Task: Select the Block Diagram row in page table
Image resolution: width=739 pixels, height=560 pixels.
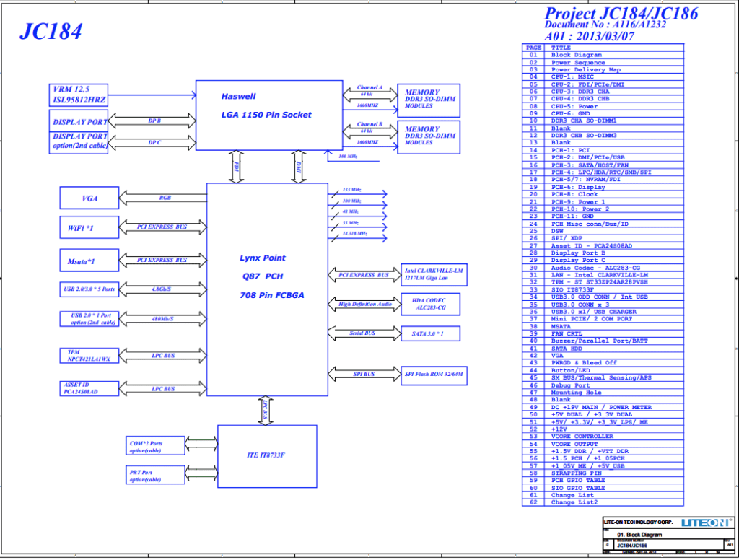Action: [x=603, y=55]
